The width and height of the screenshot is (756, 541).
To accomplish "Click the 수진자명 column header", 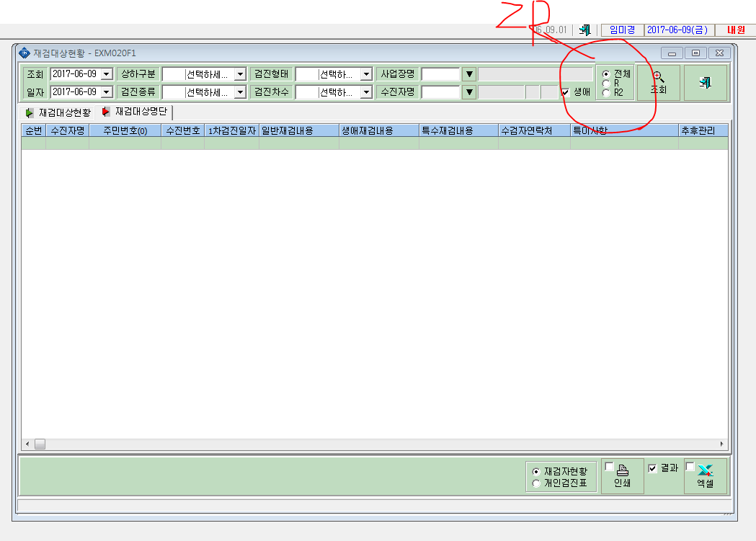I will (68, 130).
